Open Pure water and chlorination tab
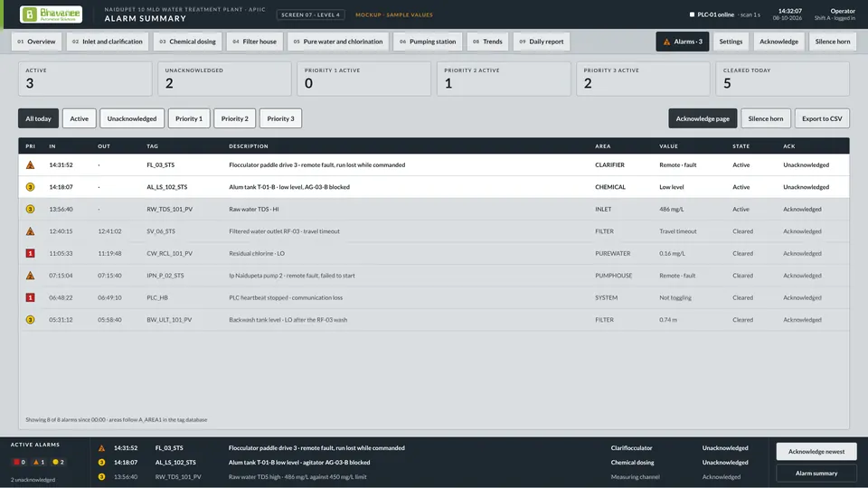Screen dimensions: 868x488 (338, 42)
